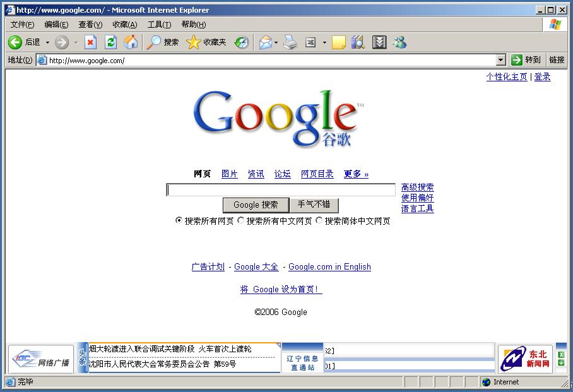Click the IE icon in the title bar
Image resolution: width=573 pixels, height=392 pixels.
tap(10, 10)
